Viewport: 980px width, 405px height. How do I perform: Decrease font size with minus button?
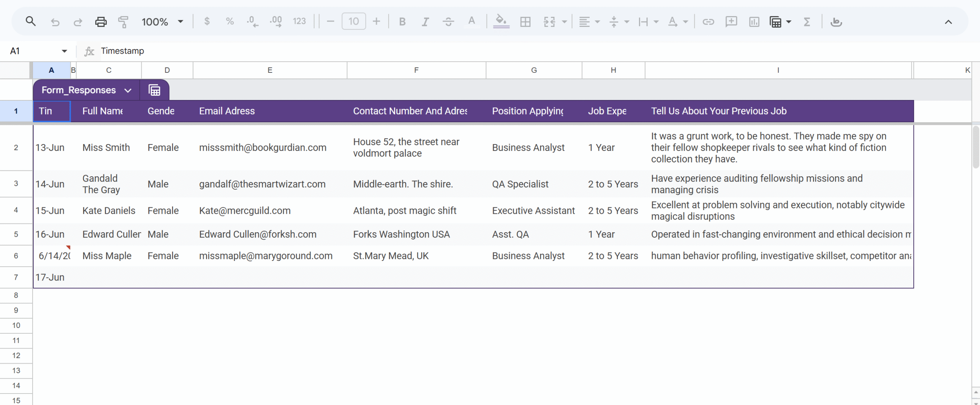(330, 21)
